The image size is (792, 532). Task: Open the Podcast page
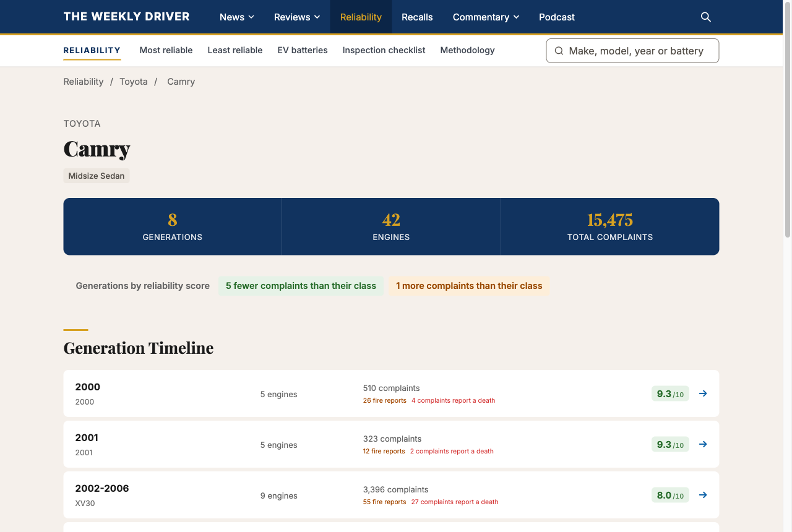pyautogui.click(x=557, y=17)
